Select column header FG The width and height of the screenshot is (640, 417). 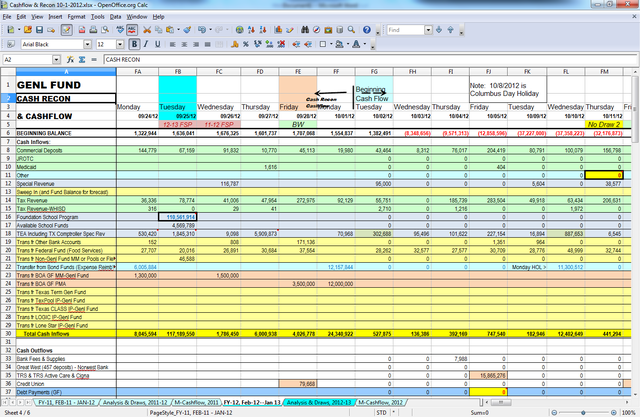374,72
